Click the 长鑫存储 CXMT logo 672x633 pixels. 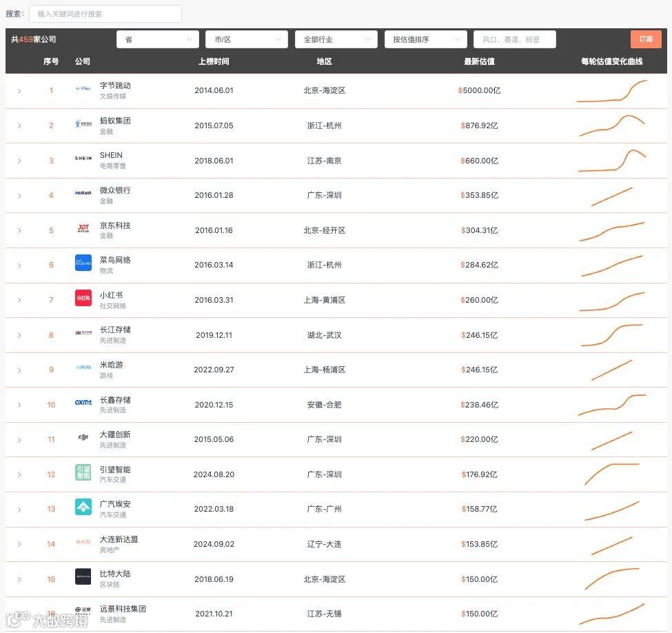[x=83, y=402]
